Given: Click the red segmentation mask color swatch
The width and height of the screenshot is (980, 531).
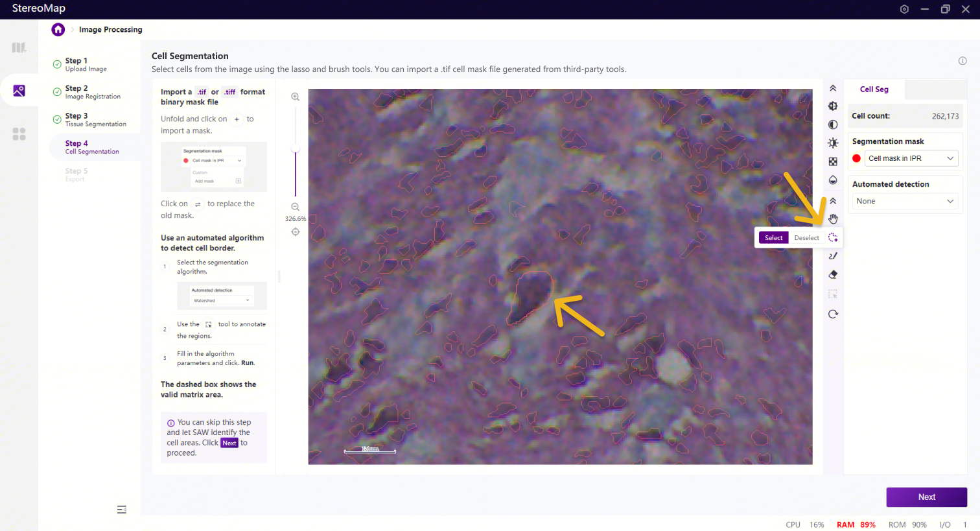Looking at the screenshot, I should click(x=856, y=158).
